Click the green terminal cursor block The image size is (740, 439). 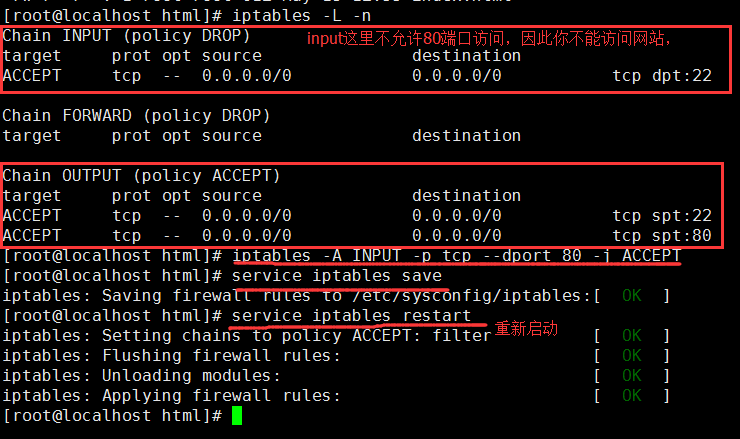(x=237, y=415)
